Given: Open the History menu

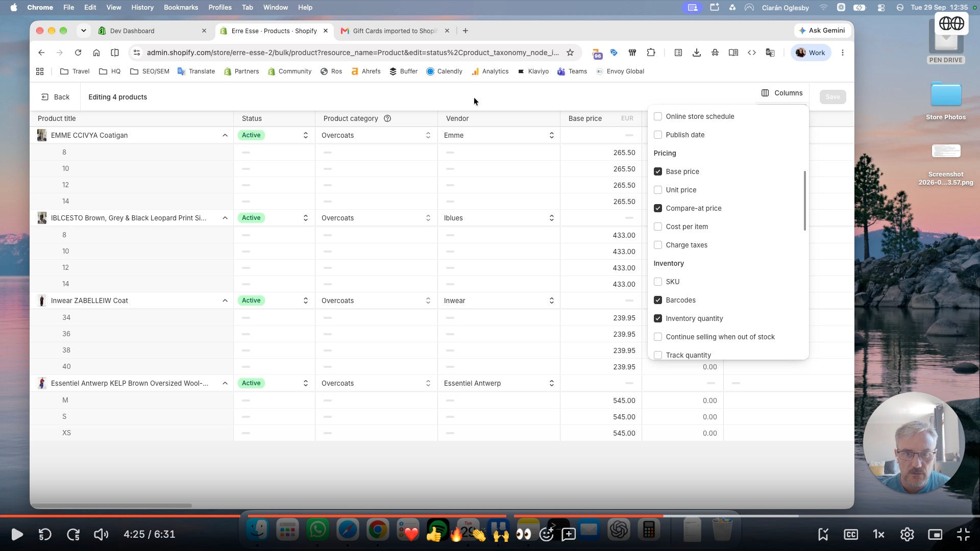Looking at the screenshot, I should tap(142, 7).
